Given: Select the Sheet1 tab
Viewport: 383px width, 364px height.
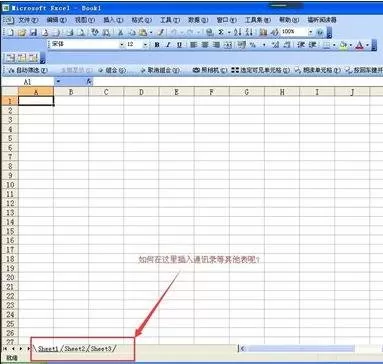Looking at the screenshot, I should click(x=48, y=349).
